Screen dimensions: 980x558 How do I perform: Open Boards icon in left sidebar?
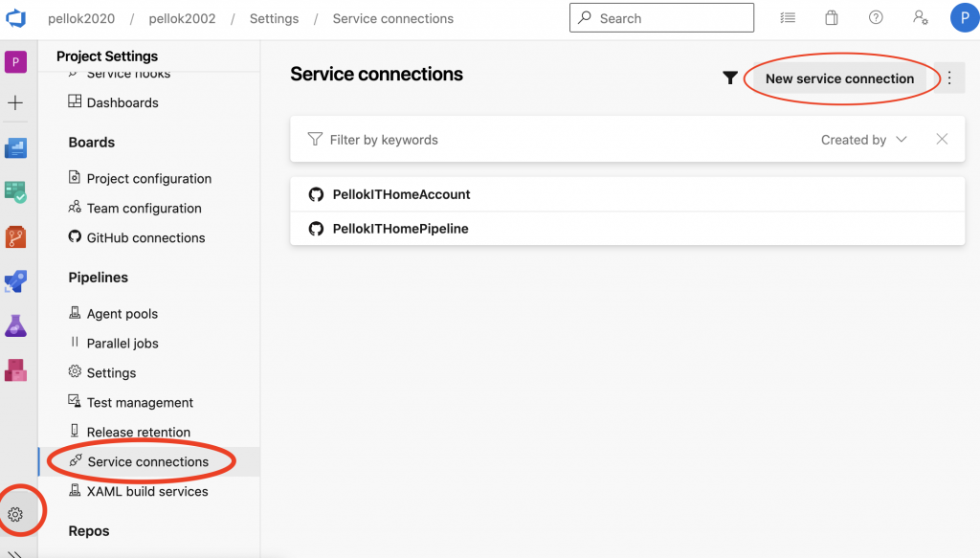[15, 192]
